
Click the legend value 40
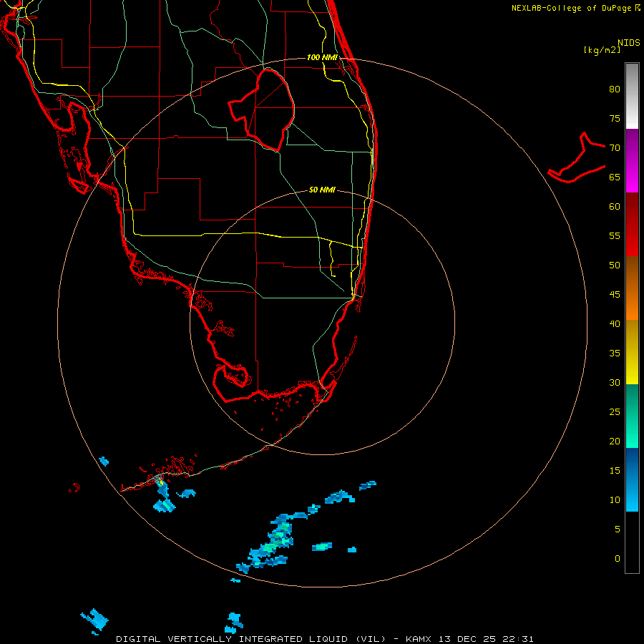click(x=615, y=323)
